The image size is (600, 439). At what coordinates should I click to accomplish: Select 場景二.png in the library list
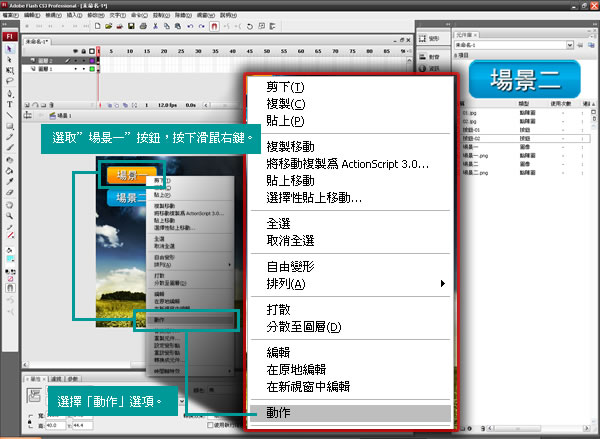click(x=474, y=173)
